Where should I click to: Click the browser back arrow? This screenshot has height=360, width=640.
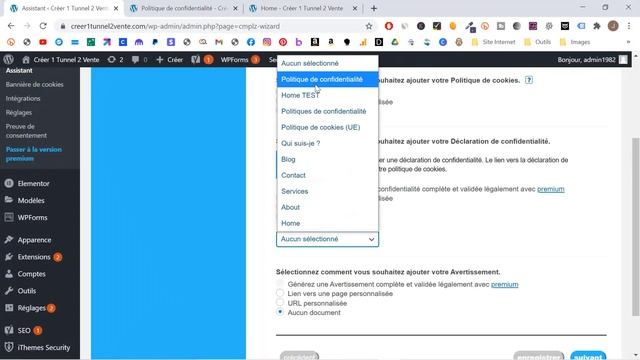pos(11,26)
